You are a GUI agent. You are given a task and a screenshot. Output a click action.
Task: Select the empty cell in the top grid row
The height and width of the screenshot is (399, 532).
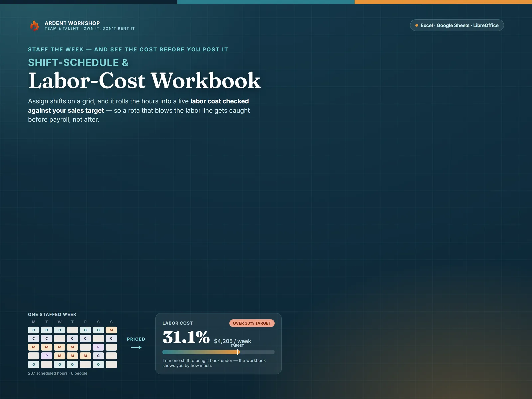coord(72,330)
